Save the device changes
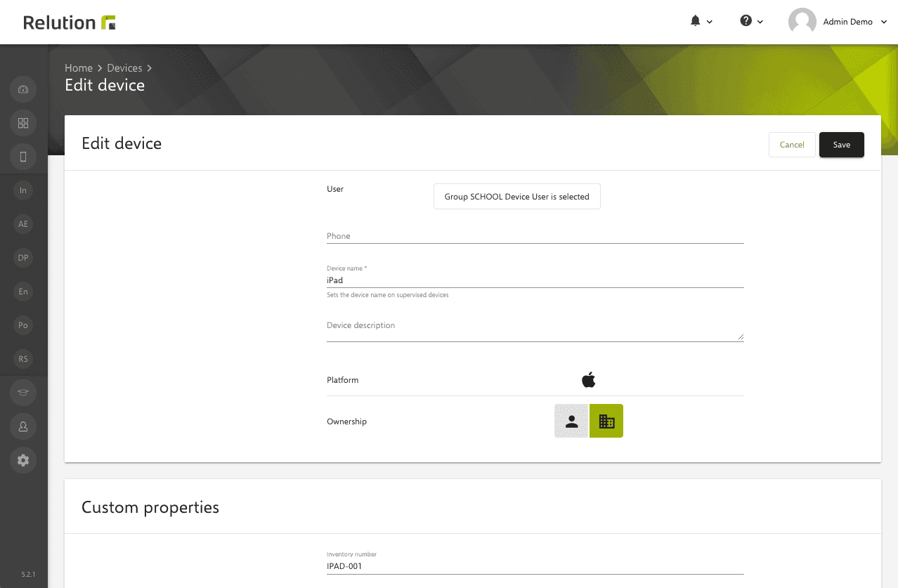Image resolution: width=898 pixels, height=588 pixels. [x=842, y=145]
